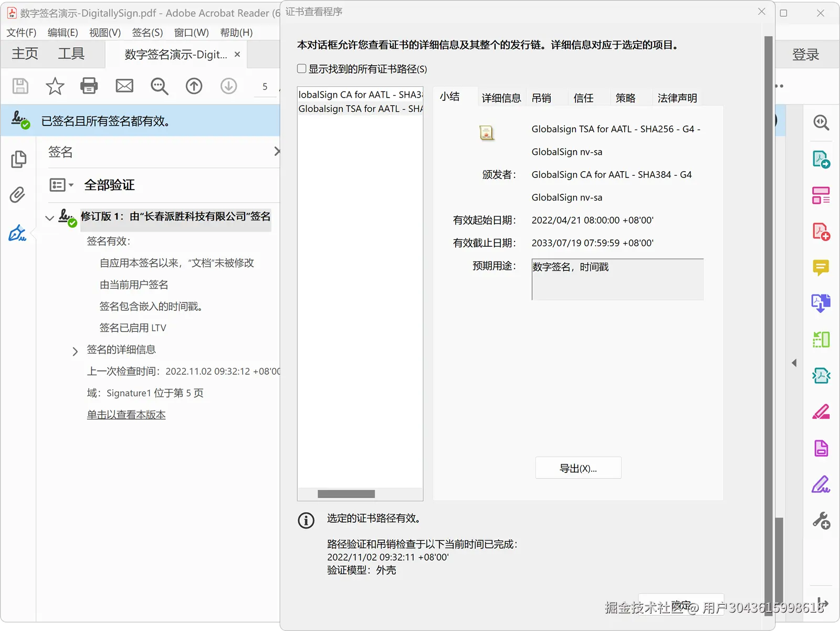Switch to the 主页 tab
Screen dimensions: 840x631
(x=25, y=54)
